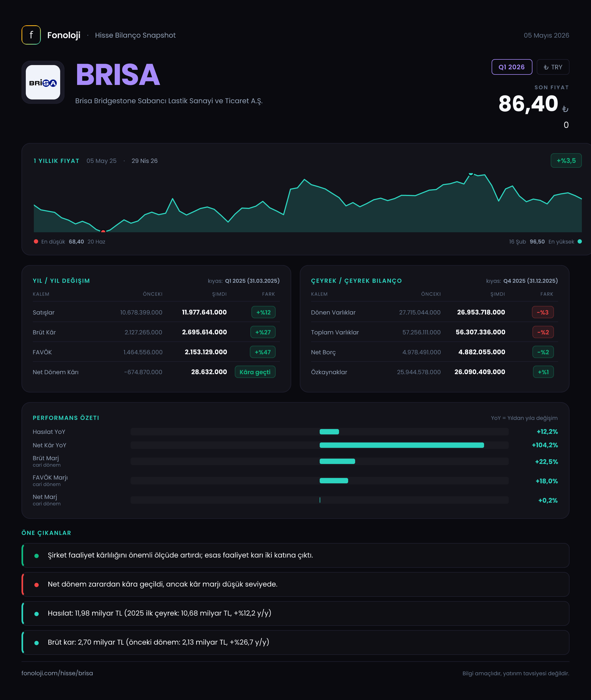591x700 pixels.
Task: Click the +18,0% FAVÖK Marjı value
Action: pos(547,481)
